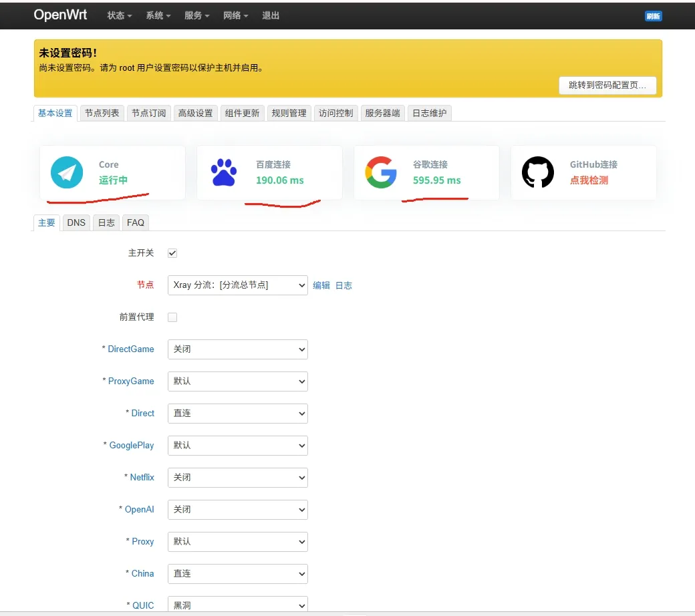The width and height of the screenshot is (695, 616).
Task: Open the DirectGame dropdown
Action: coord(238,349)
